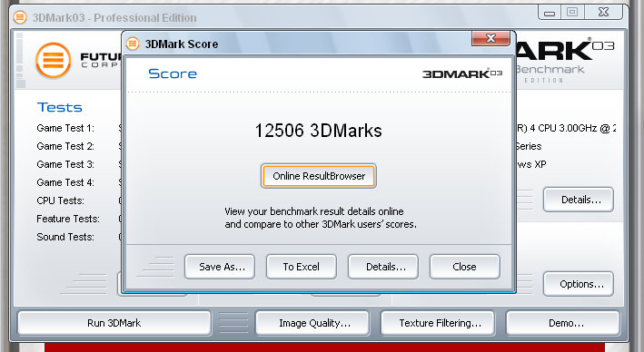
Task: Click the 12506 3DMarks score text
Action: click(x=318, y=131)
